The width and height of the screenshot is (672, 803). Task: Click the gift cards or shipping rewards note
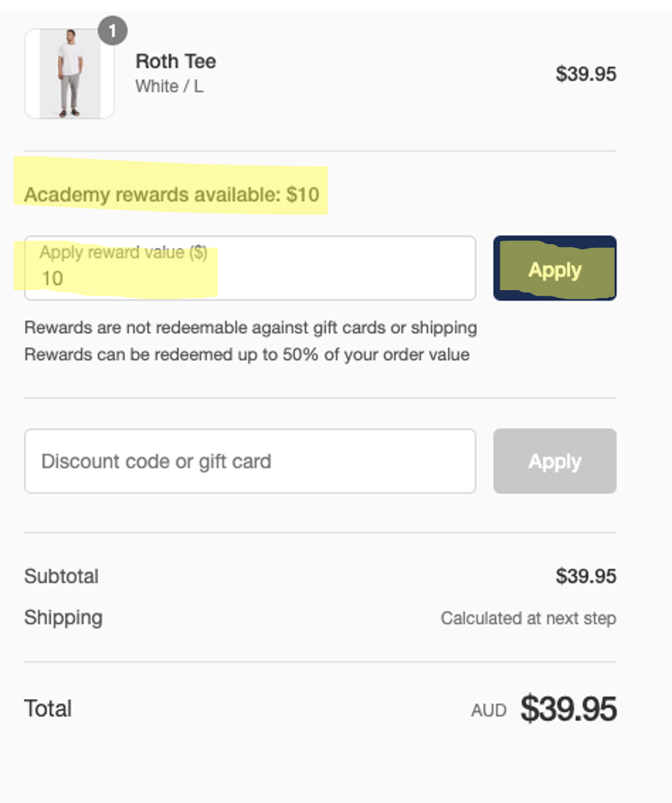click(x=251, y=328)
